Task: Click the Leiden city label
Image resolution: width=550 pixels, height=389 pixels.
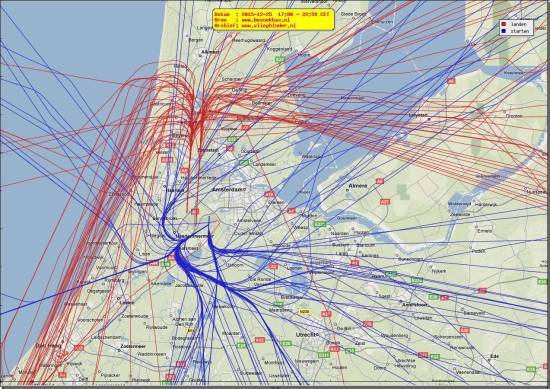Action: (x=127, y=302)
